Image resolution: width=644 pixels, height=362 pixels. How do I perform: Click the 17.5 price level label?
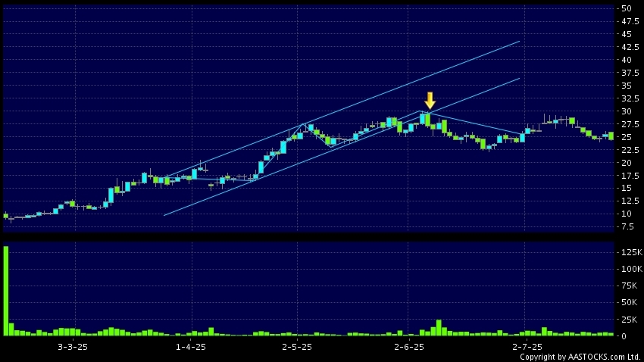[630, 176]
